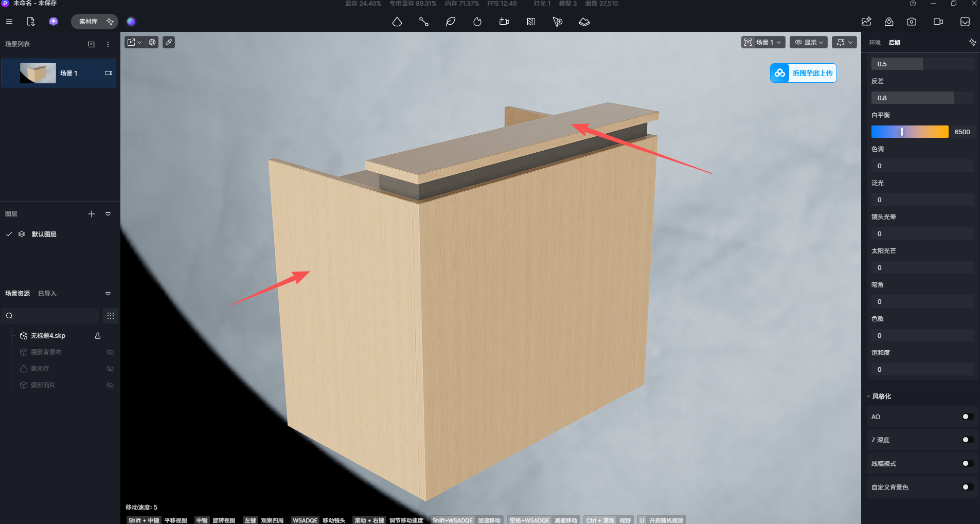Click the water droplet material tool icon

coord(397,22)
